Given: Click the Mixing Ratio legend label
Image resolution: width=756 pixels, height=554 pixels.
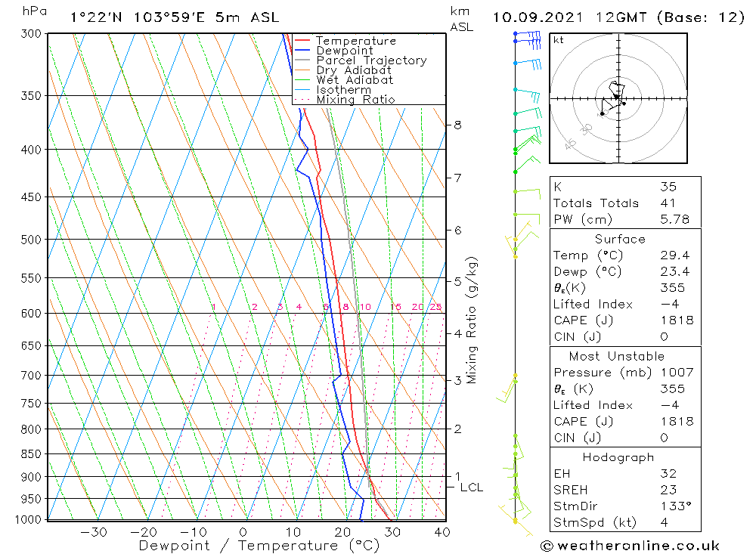Looking at the screenshot, I should 356,100.
